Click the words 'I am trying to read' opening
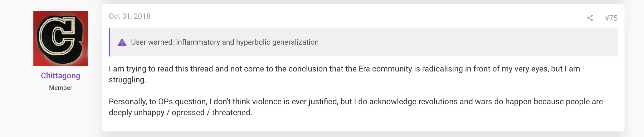The width and height of the screenshot is (644, 137). (141, 69)
